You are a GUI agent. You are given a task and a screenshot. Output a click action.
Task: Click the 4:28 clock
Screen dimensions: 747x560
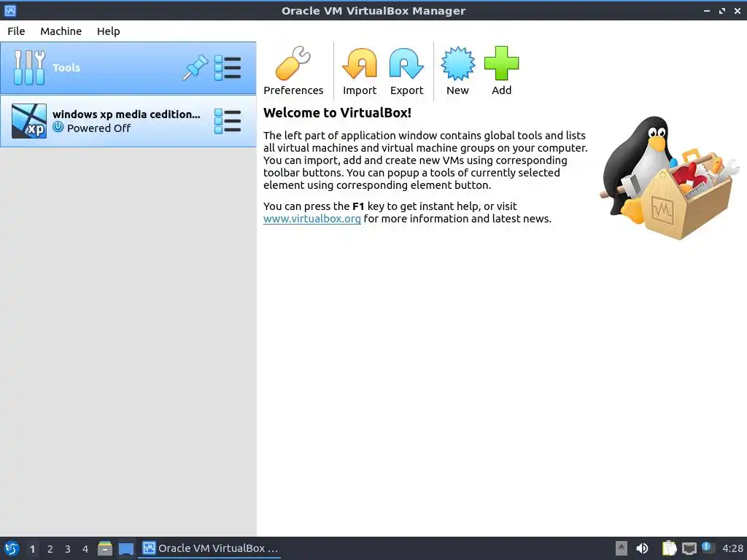732,548
